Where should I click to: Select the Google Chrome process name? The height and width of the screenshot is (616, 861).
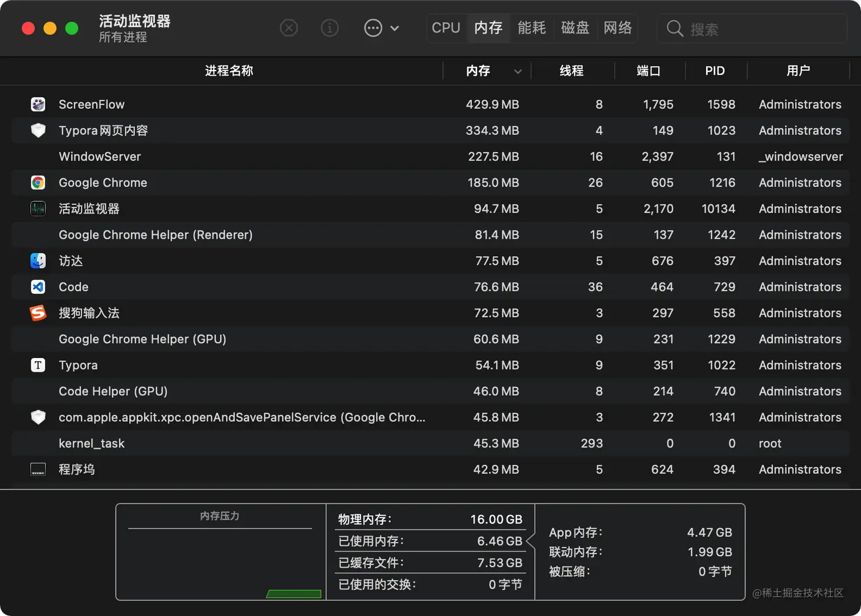click(103, 183)
